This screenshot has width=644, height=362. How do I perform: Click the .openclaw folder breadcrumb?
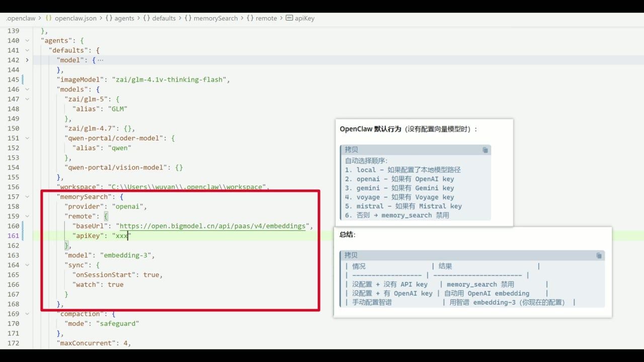pyautogui.click(x=21, y=18)
